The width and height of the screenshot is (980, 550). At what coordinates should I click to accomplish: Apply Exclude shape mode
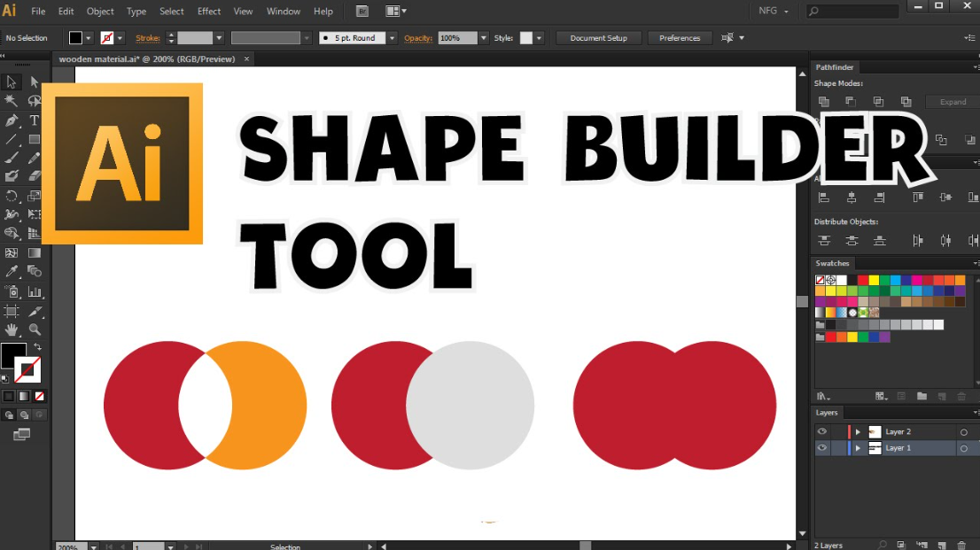pyautogui.click(x=906, y=101)
